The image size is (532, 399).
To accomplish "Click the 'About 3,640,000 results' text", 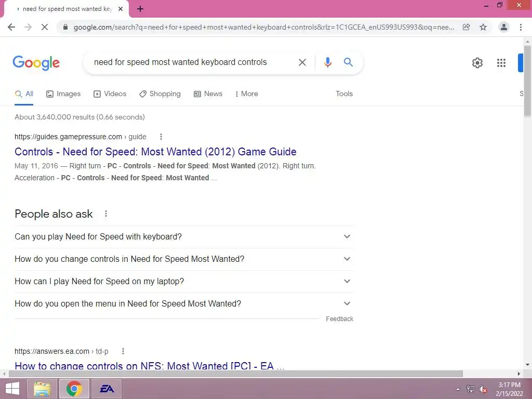I will tap(79, 117).
